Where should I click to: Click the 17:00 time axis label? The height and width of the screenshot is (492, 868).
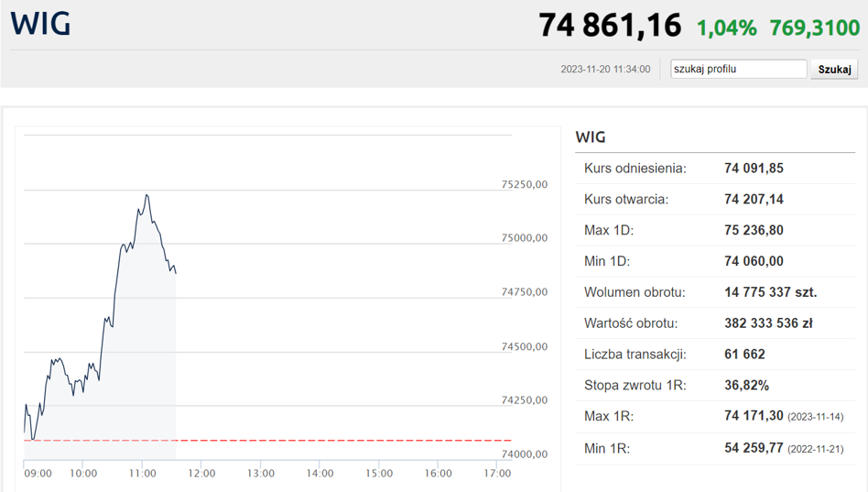pyautogui.click(x=497, y=474)
